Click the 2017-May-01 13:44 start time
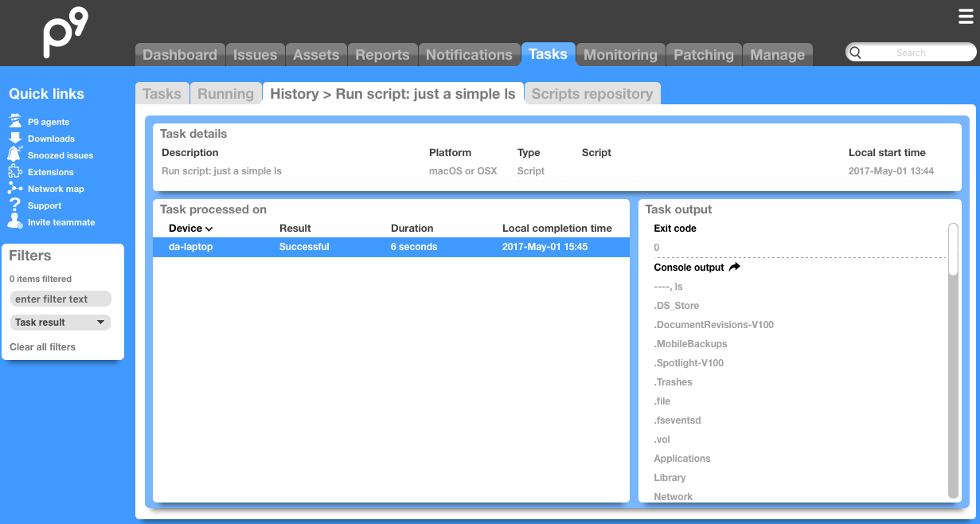The image size is (980, 524). click(892, 171)
